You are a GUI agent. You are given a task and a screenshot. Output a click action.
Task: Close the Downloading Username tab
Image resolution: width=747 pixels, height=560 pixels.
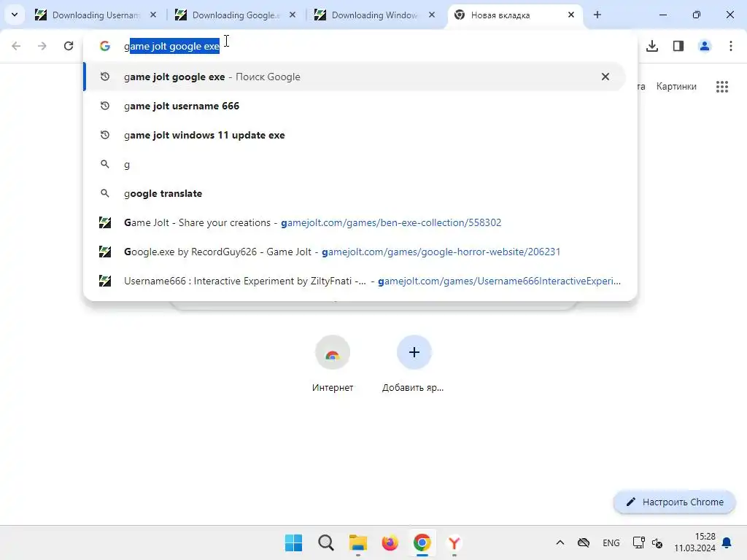(153, 15)
